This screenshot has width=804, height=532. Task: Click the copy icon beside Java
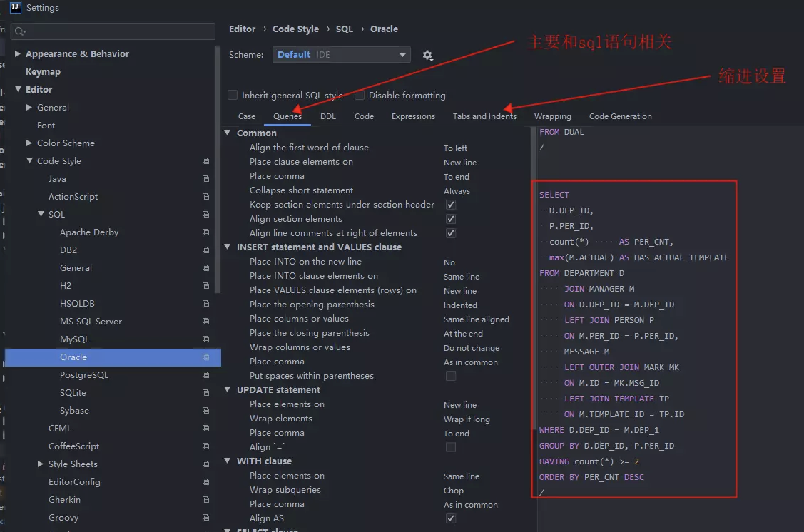(x=205, y=179)
